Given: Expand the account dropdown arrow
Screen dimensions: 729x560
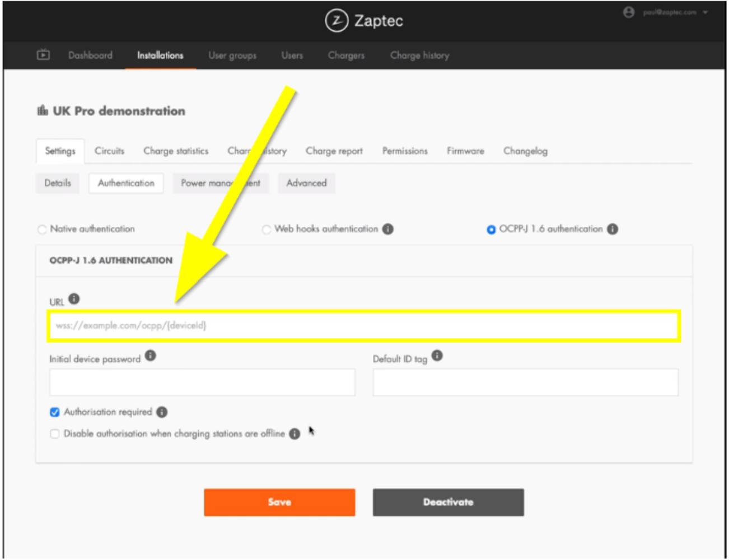Looking at the screenshot, I should (705, 12).
